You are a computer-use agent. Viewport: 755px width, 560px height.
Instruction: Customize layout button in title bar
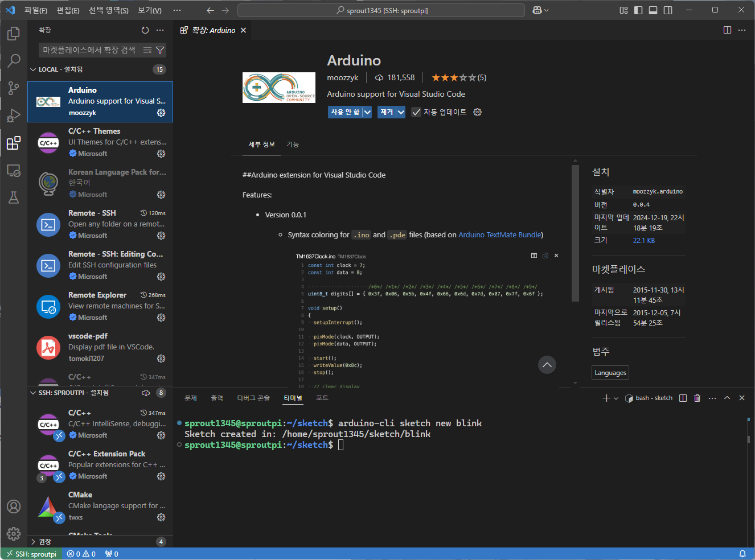[x=623, y=10]
